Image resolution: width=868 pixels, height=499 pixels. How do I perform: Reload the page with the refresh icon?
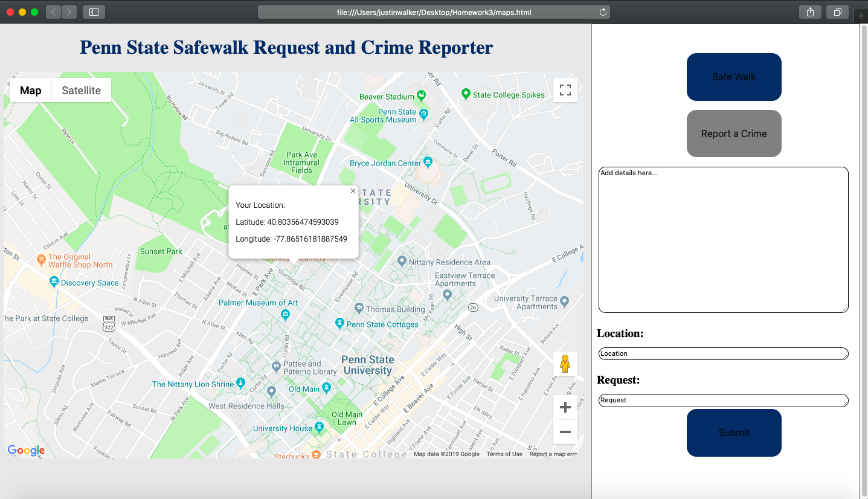[602, 12]
